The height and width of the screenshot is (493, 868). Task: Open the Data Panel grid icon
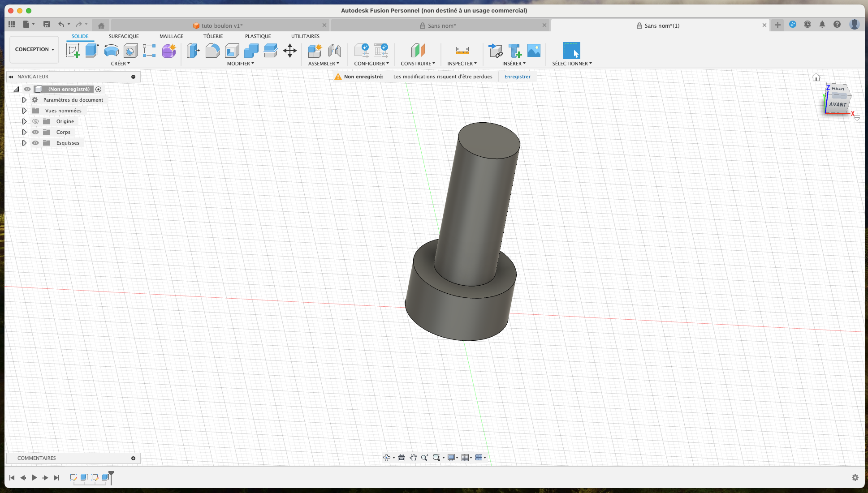(x=12, y=24)
